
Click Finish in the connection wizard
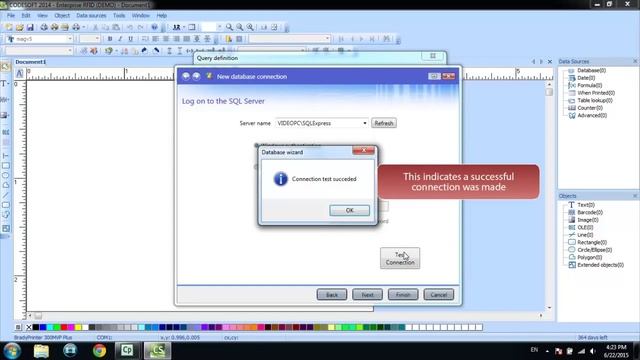(403, 295)
